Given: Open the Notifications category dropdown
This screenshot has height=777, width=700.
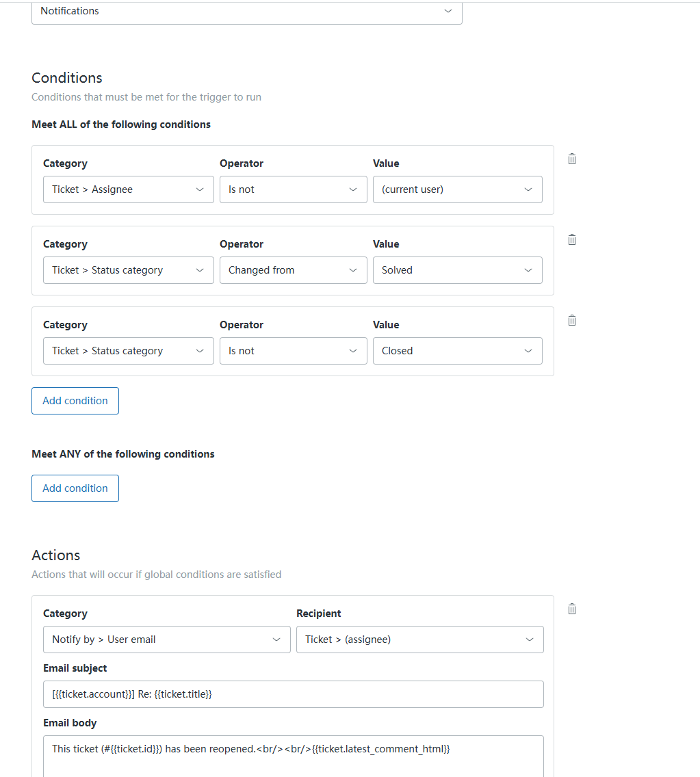Looking at the screenshot, I should pyautogui.click(x=246, y=12).
